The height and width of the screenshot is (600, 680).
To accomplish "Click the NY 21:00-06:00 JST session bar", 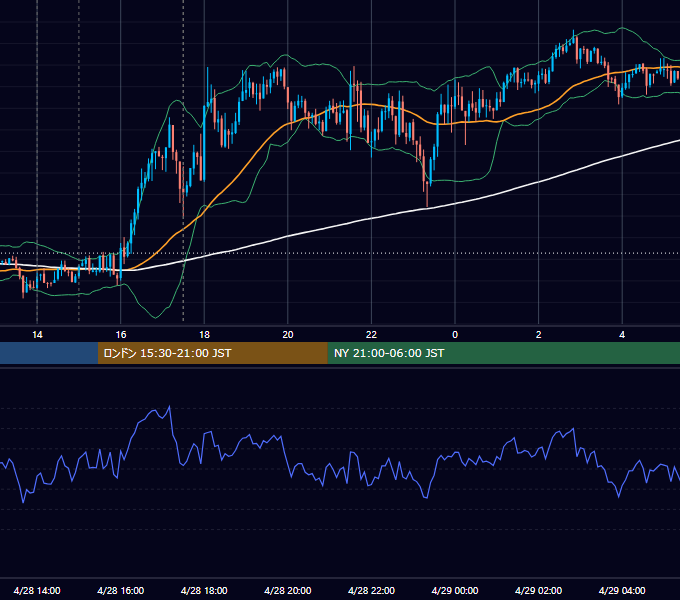I will coord(503,353).
